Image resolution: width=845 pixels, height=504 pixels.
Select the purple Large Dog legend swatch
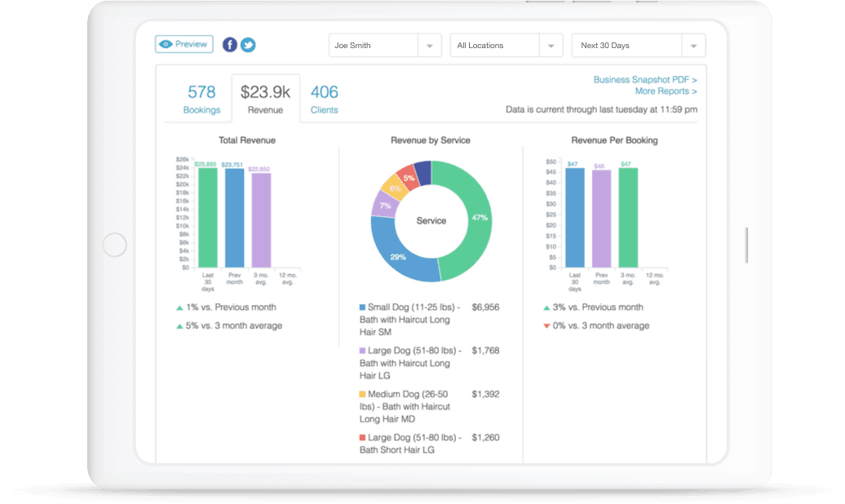363,351
